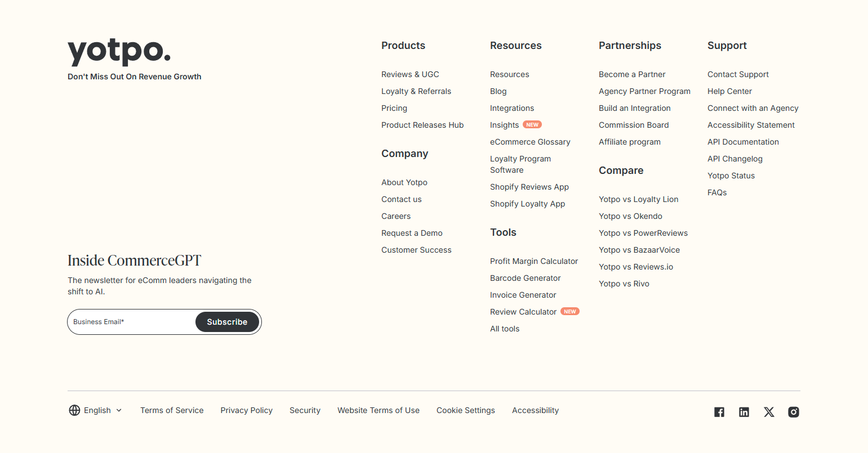Open API Documentation link
Screen dimensions: 868x453
pos(743,142)
